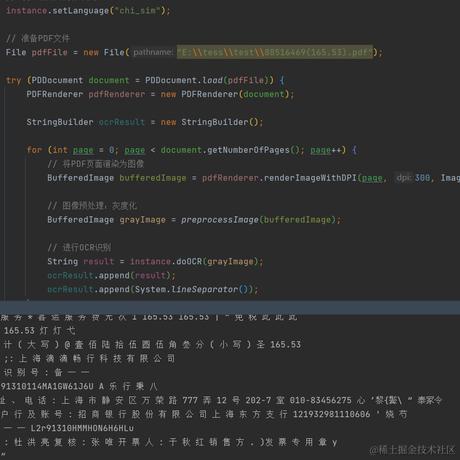Click the comment "// 进行OCR识别"
460x460 pixels.
[x=79, y=247]
